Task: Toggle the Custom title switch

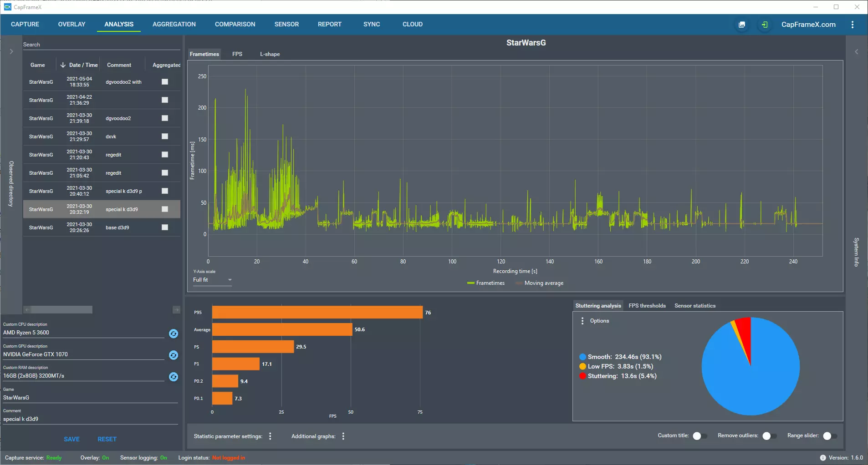Action: (x=700, y=436)
